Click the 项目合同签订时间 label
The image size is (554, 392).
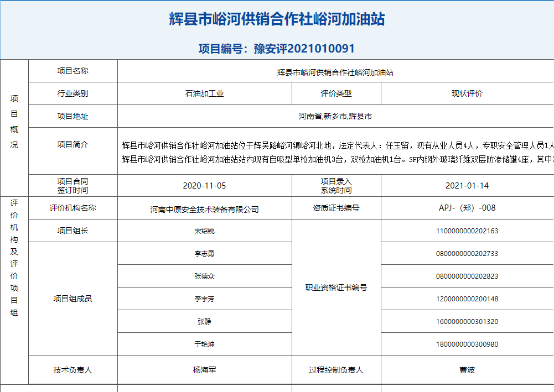(73, 186)
